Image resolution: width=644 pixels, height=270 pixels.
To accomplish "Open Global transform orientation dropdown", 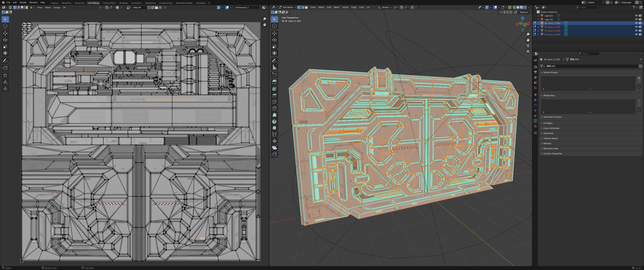I will (x=385, y=7).
